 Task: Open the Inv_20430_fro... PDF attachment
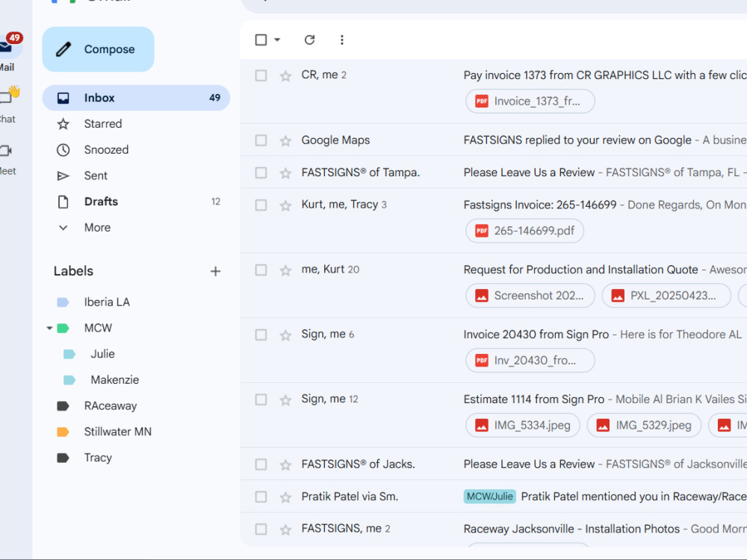tap(530, 361)
